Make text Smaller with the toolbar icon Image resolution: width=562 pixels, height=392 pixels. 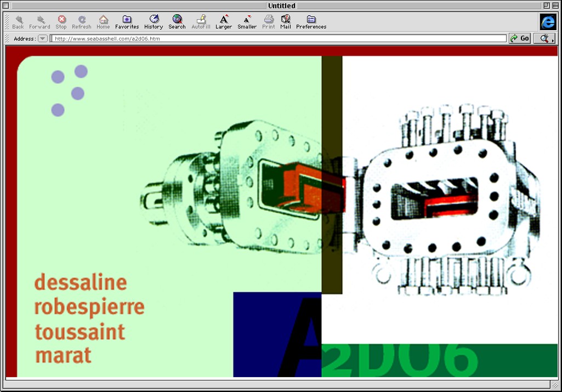(247, 22)
